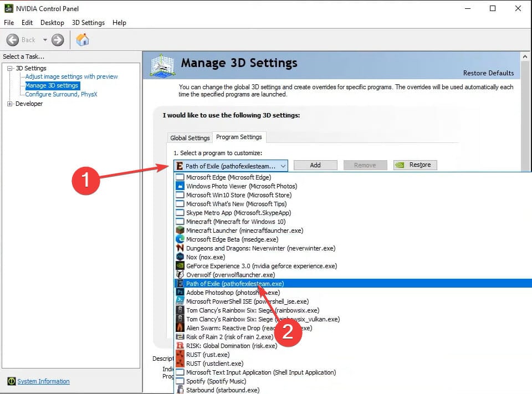Open the Help menu
Image resolution: width=532 pixels, height=394 pixels.
coord(120,22)
